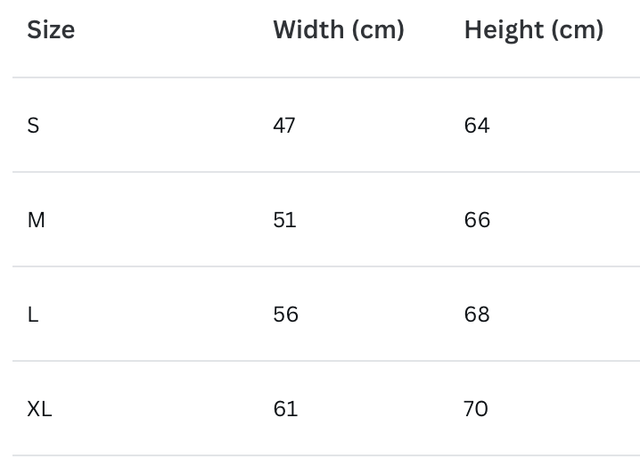640x458 pixels.
Task: Click width value 61 for size XL
Action: (x=284, y=409)
